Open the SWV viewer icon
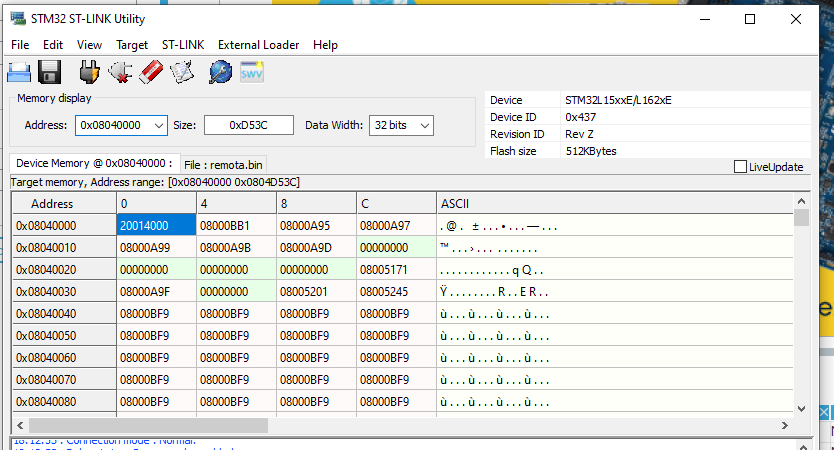Viewport: 834px width, 450px height. pyautogui.click(x=252, y=72)
